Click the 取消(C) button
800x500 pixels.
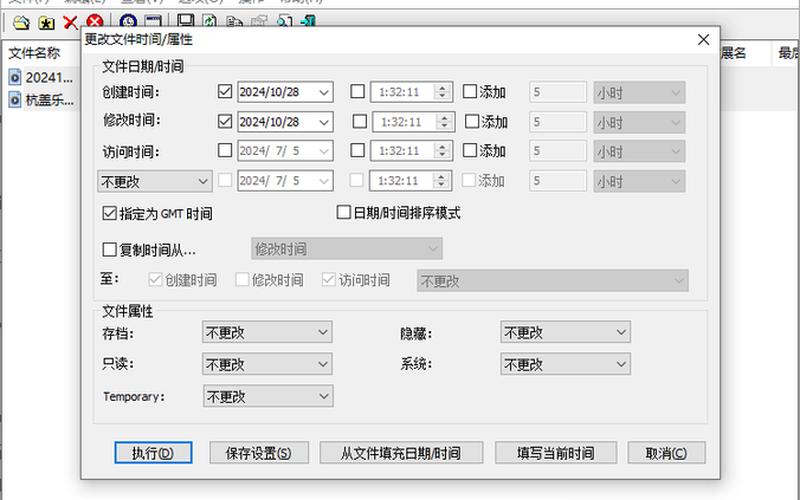666,453
